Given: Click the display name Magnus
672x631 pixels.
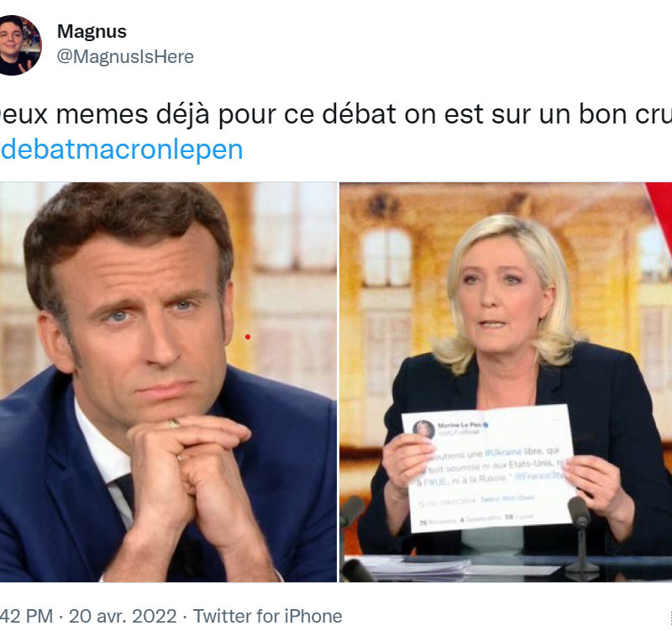Looking at the screenshot, I should pyautogui.click(x=92, y=31).
